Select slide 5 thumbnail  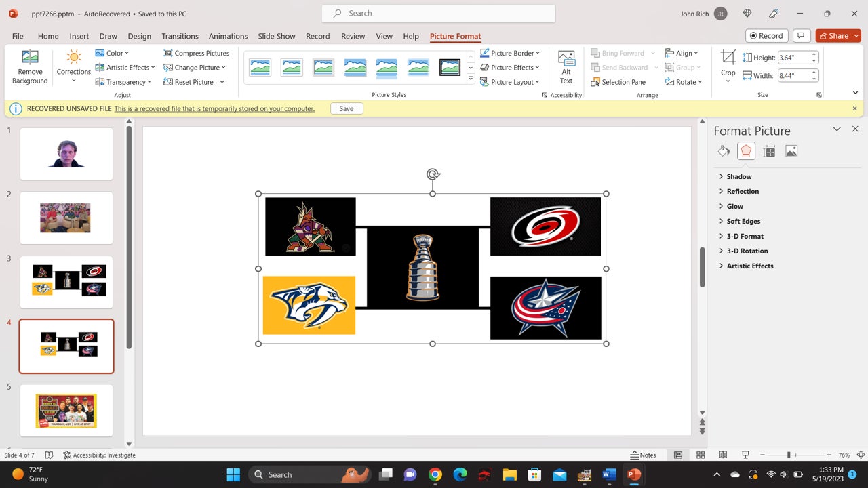(66, 411)
